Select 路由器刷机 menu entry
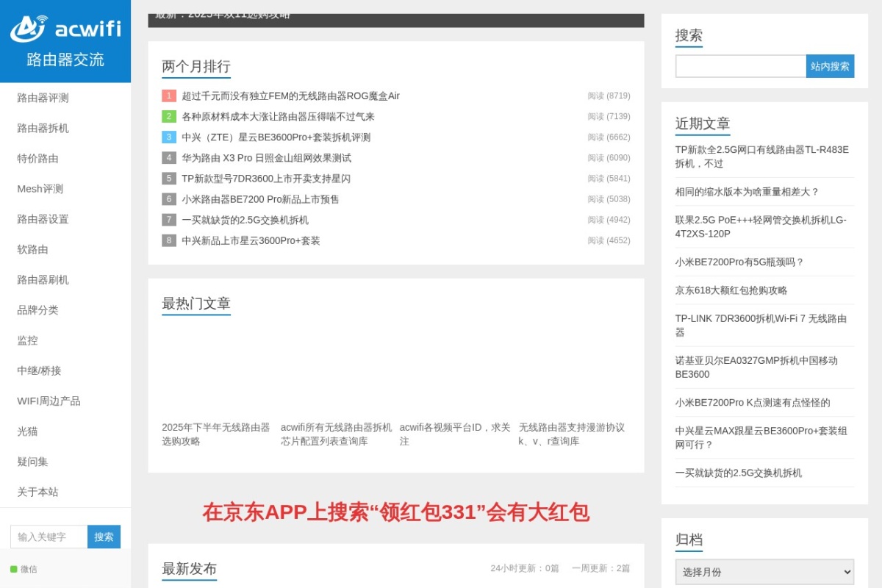This screenshot has height=588, width=882. 43,280
